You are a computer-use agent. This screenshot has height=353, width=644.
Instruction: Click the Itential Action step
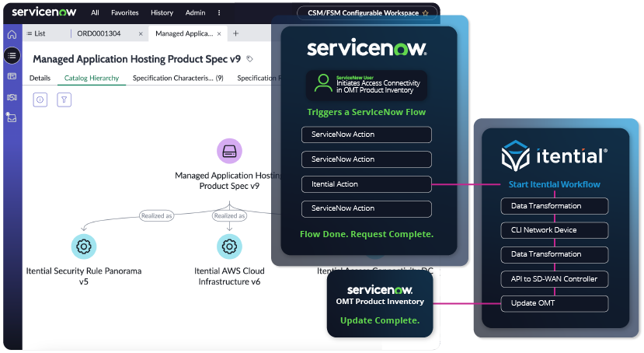[366, 184]
